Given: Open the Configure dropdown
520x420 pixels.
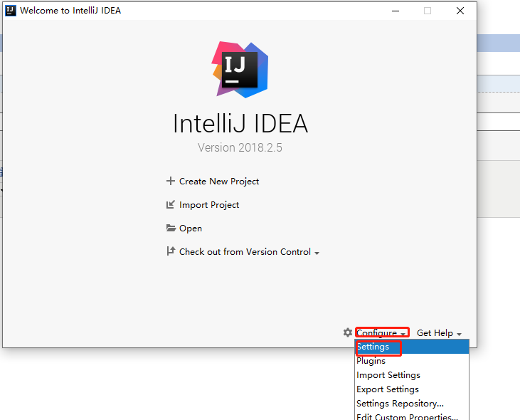Looking at the screenshot, I should tap(381, 332).
